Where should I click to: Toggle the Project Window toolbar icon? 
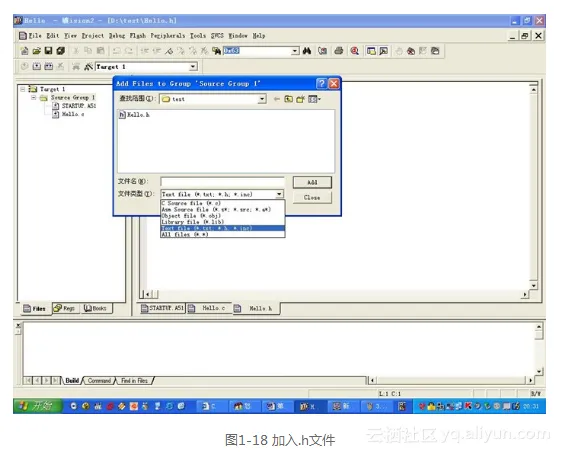coord(371,51)
